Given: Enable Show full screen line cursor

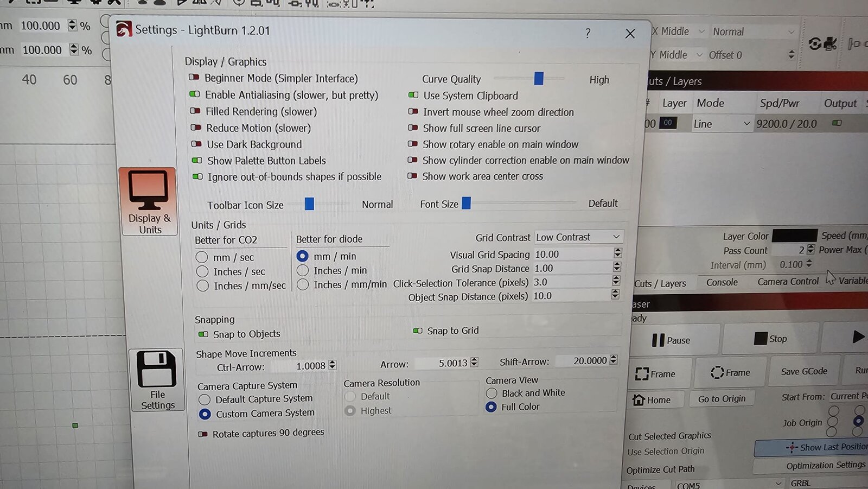Looking at the screenshot, I should coord(413,128).
